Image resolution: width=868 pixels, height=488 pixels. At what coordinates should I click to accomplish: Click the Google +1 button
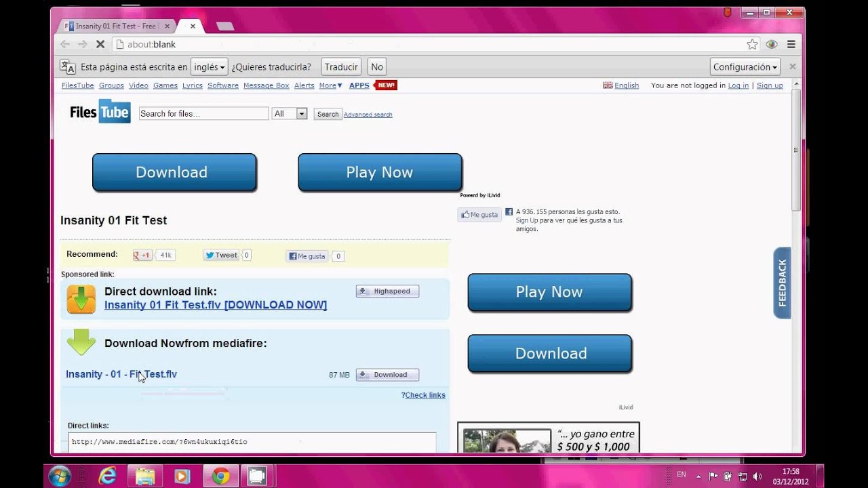click(x=142, y=256)
